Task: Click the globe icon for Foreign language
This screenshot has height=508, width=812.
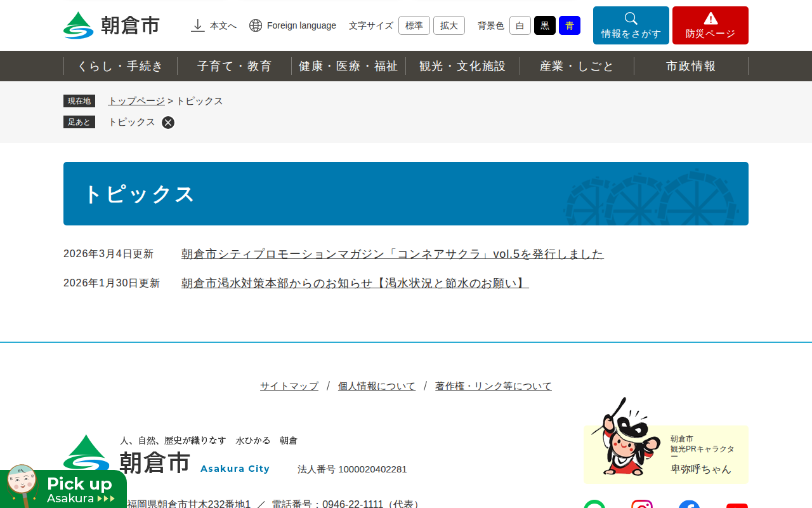Action: (256, 25)
